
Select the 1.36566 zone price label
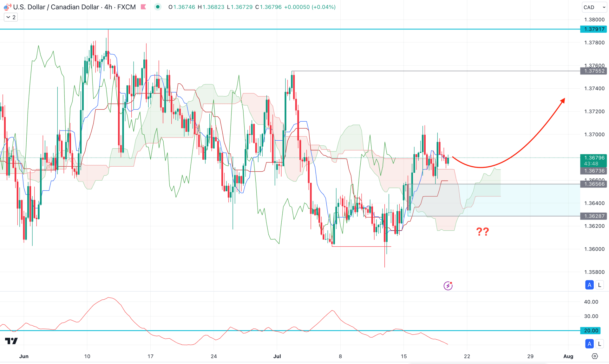pyautogui.click(x=593, y=184)
